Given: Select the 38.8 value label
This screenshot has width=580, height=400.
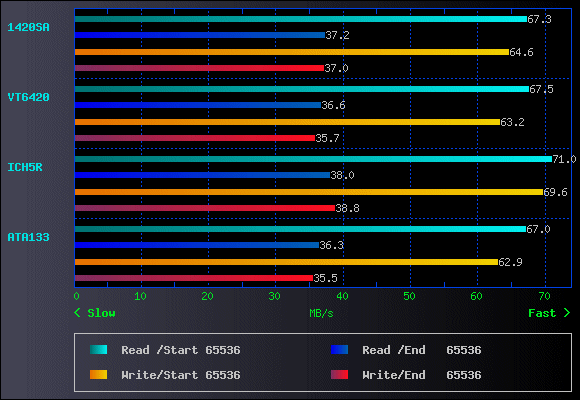Looking at the screenshot, I should click(347, 208).
